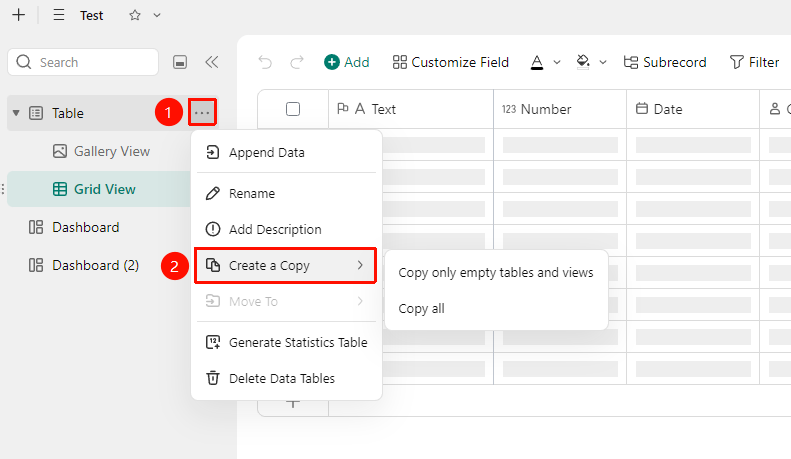Open the hamburger menu next to Test
The width and height of the screenshot is (791, 459).
coord(59,15)
